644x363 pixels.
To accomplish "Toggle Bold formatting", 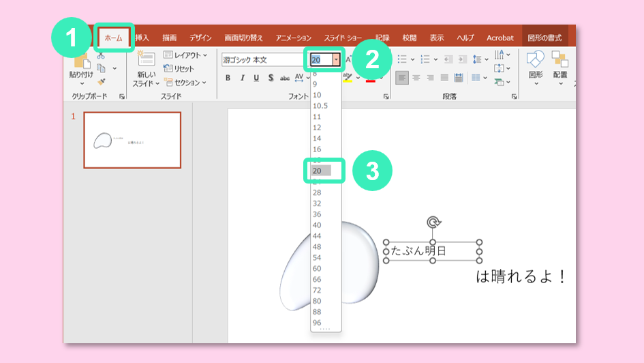I will point(228,78).
